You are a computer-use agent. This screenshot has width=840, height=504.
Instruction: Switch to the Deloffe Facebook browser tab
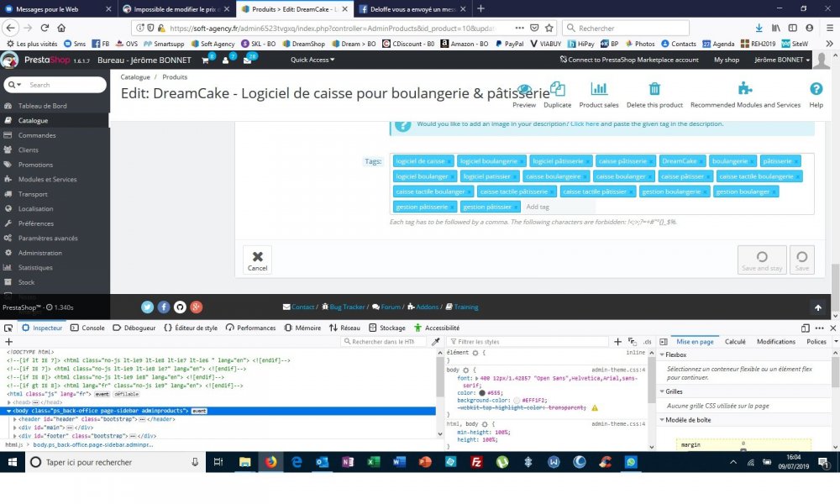[x=413, y=9]
